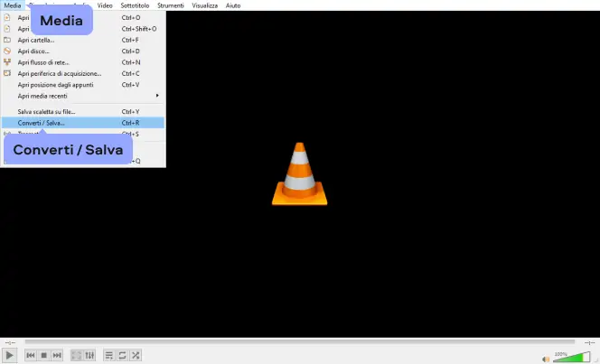This screenshot has height=364, width=600.
Task: Expand Apri media recenti submenu arrow
Action: (x=157, y=96)
